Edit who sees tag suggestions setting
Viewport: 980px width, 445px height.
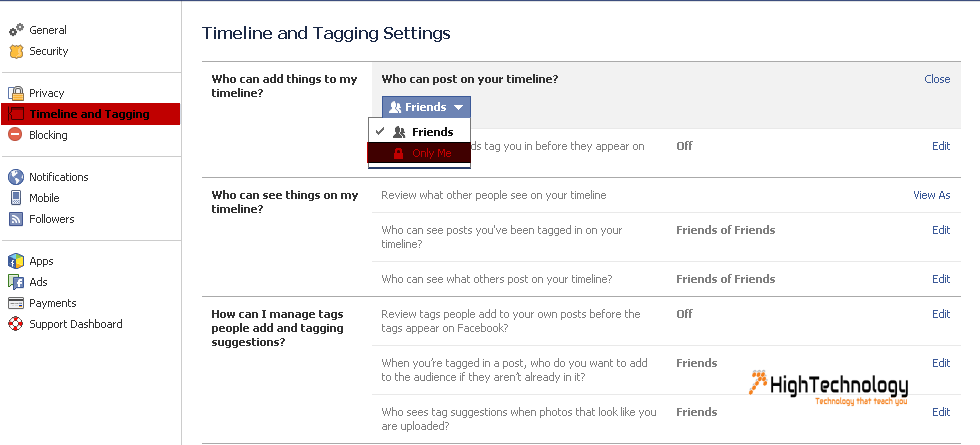tap(941, 412)
